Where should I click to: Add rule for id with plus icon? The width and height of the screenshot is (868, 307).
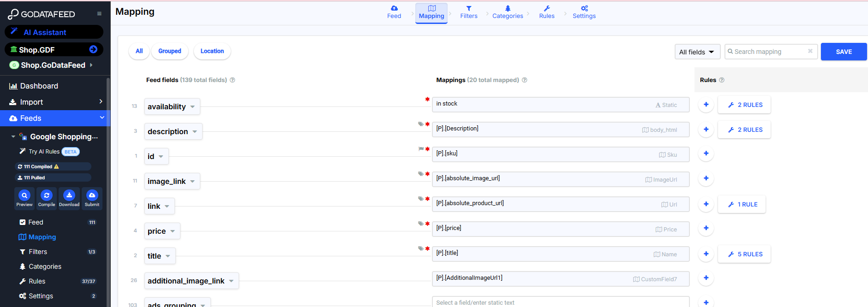click(x=706, y=153)
